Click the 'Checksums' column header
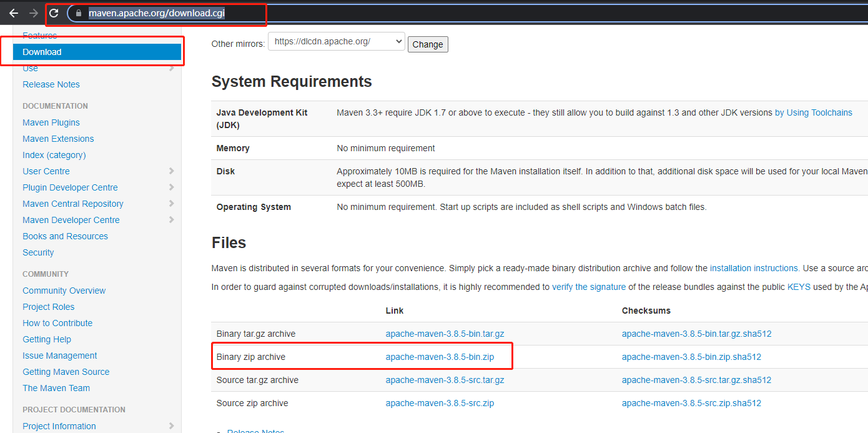This screenshot has width=868, height=433. tap(646, 311)
